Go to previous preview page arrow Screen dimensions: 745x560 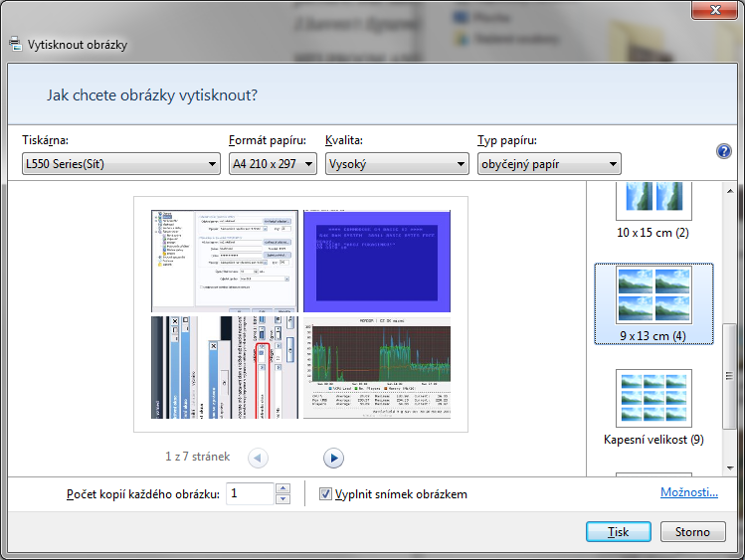point(258,458)
